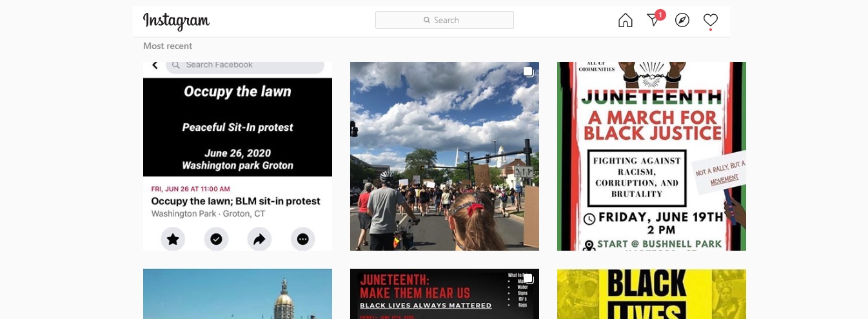
Task: Open the activity heart icon
Action: coord(710,21)
